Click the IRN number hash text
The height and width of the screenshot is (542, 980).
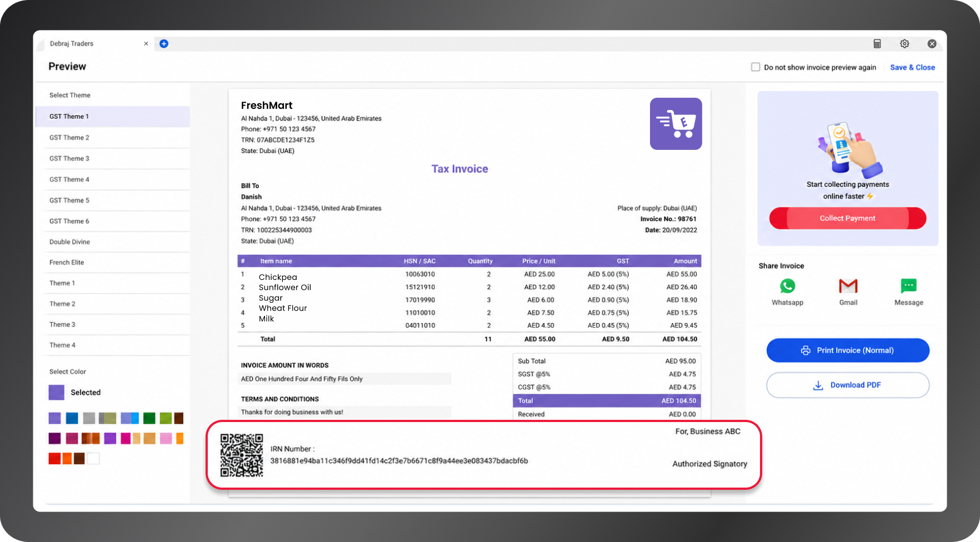tap(399, 461)
